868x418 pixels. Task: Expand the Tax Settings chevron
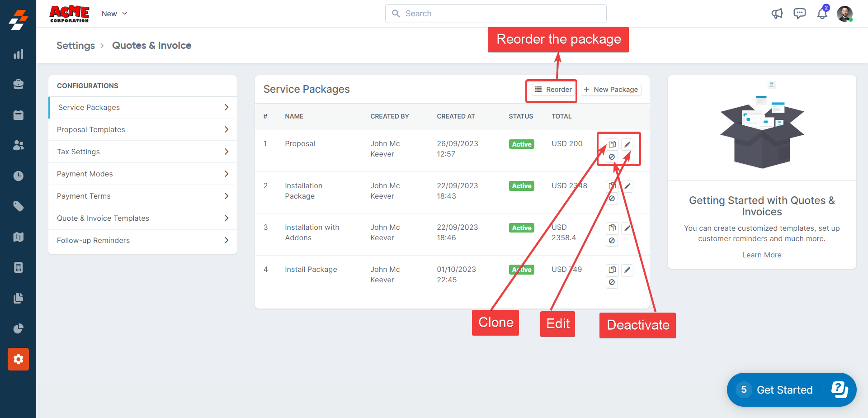point(226,152)
